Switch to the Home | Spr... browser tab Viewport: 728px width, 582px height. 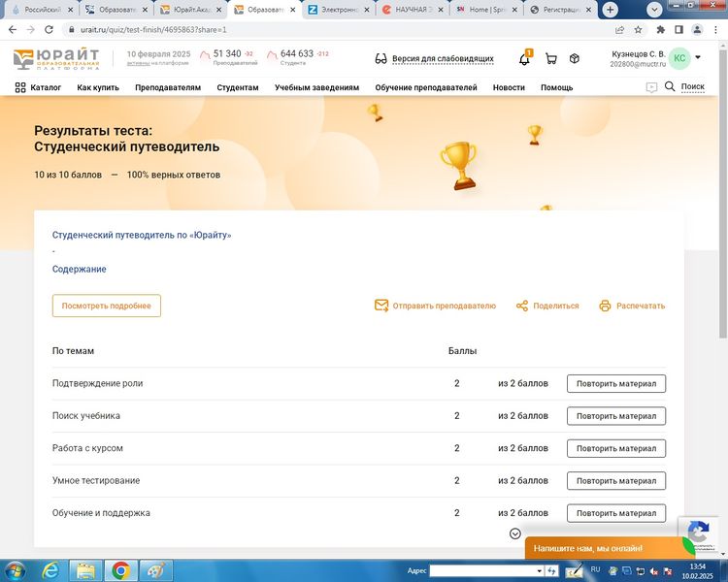coord(486,10)
